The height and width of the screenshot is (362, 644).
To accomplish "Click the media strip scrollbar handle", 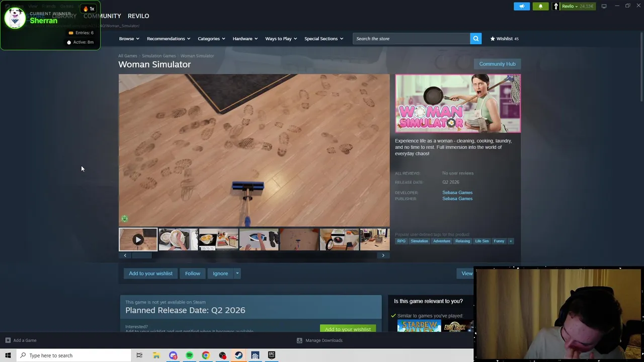I will pos(141,255).
